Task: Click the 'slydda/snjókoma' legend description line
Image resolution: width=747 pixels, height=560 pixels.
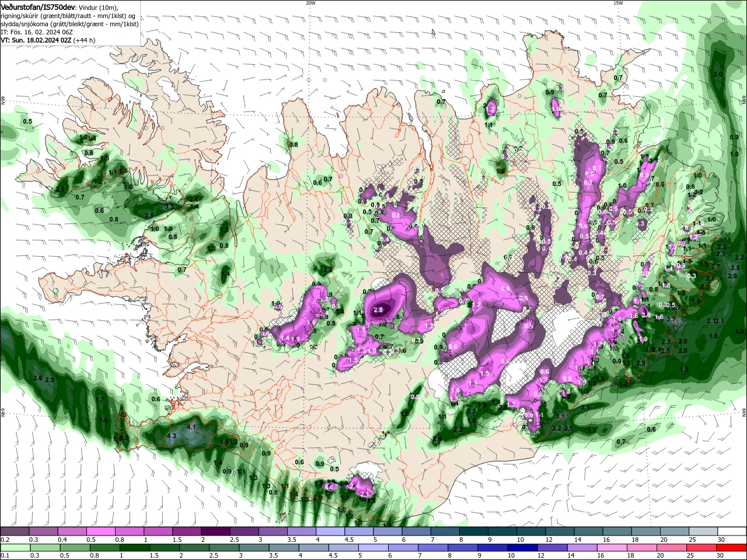Action: click(69, 24)
